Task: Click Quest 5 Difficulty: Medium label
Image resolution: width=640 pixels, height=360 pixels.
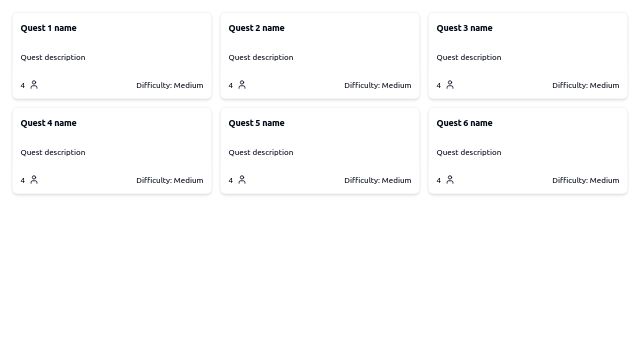Action: pos(378,180)
